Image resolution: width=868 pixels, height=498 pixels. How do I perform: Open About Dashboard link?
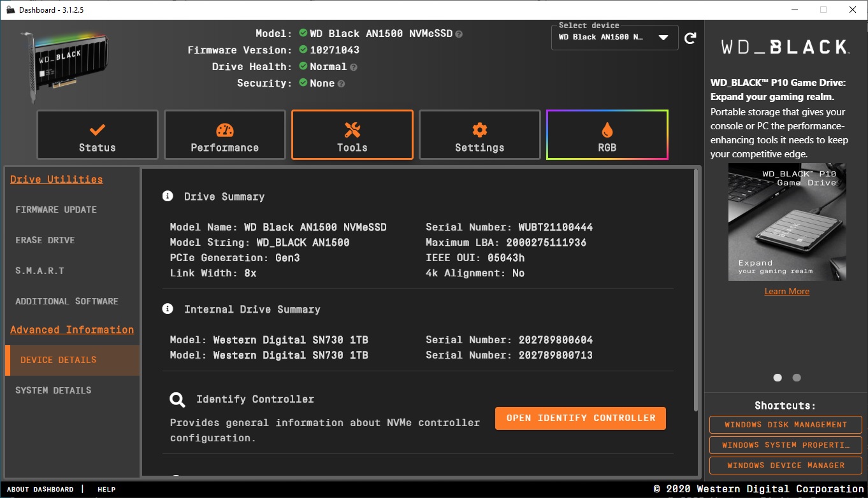pos(40,489)
